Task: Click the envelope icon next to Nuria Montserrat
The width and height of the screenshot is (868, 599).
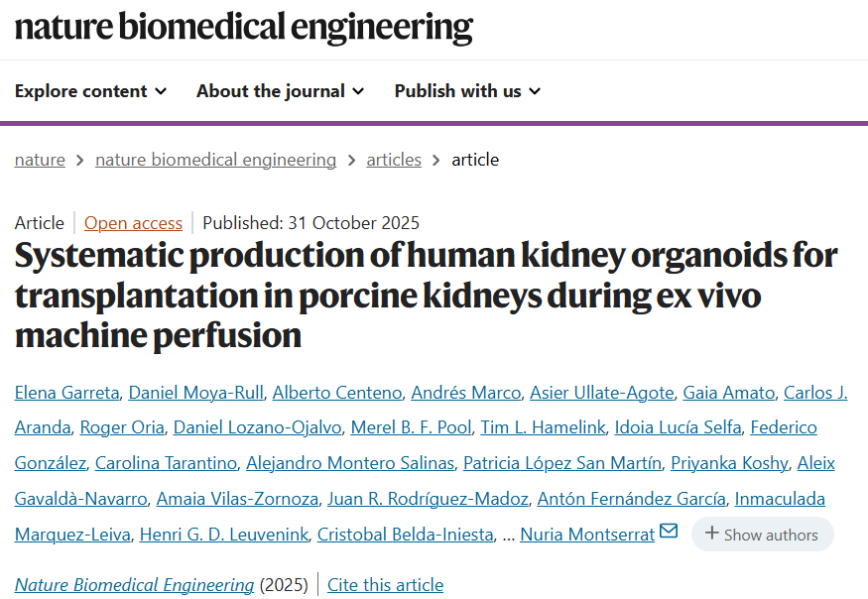Action: pyautogui.click(x=669, y=532)
